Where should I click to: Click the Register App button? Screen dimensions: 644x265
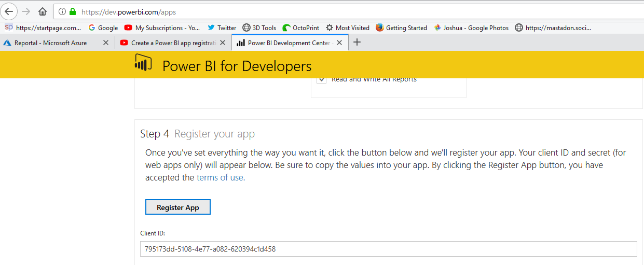[x=178, y=207]
